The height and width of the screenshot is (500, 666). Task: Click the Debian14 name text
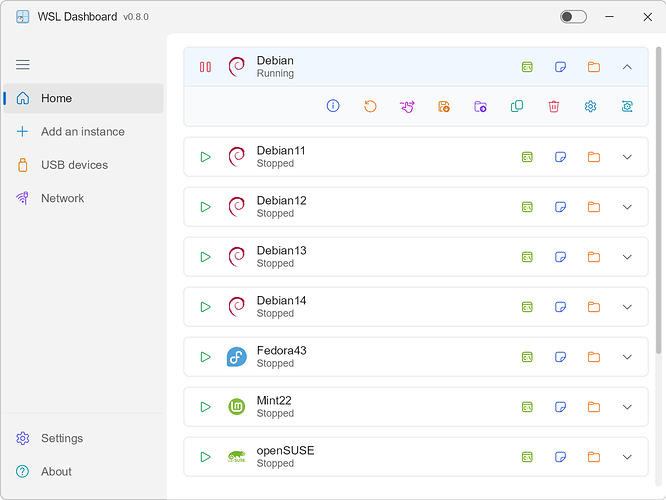point(281,301)
